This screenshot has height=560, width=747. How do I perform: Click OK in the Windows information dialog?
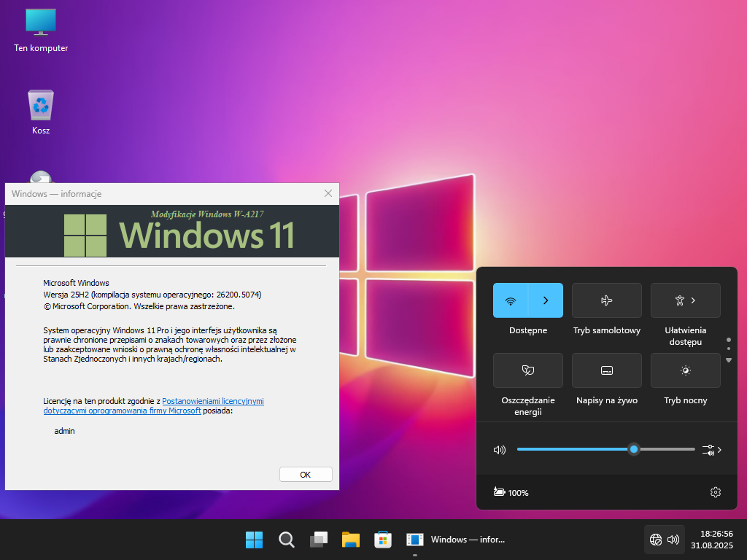(x=306, y=475)
